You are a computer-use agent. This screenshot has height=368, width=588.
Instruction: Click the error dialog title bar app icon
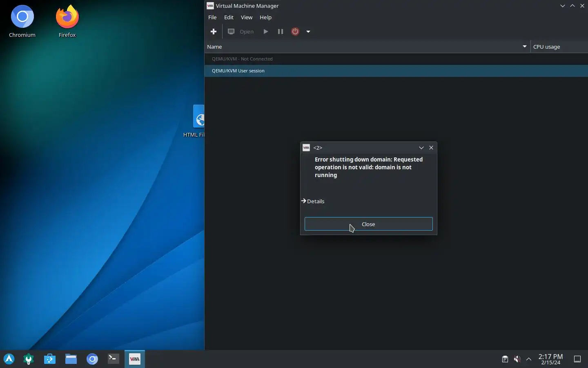306,148
